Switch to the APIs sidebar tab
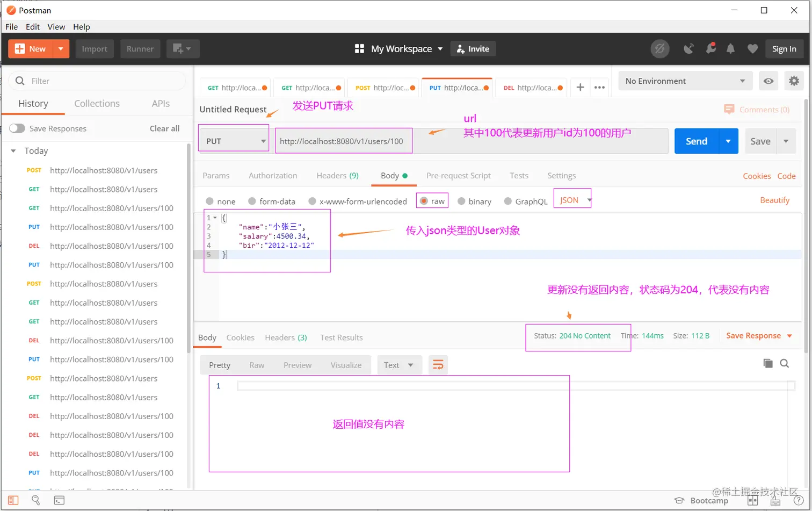This screenshot has height=511, width=812. [161, 104]
